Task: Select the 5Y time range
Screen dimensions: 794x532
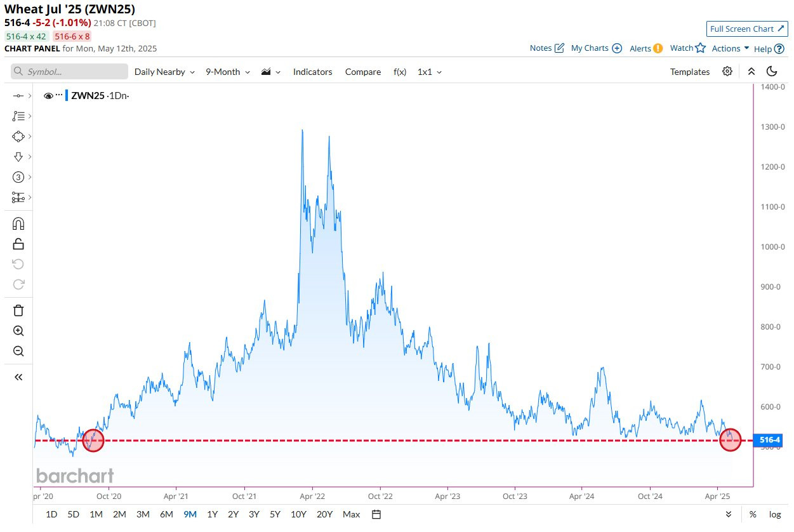Action: [x=275, y=514]
